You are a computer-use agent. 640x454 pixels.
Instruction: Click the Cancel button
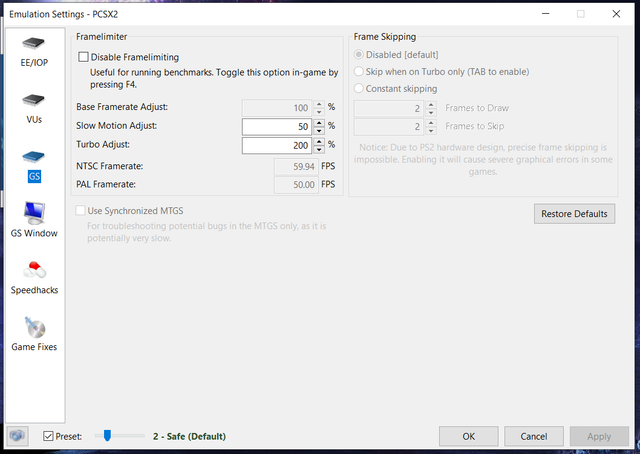click(533, 436)
